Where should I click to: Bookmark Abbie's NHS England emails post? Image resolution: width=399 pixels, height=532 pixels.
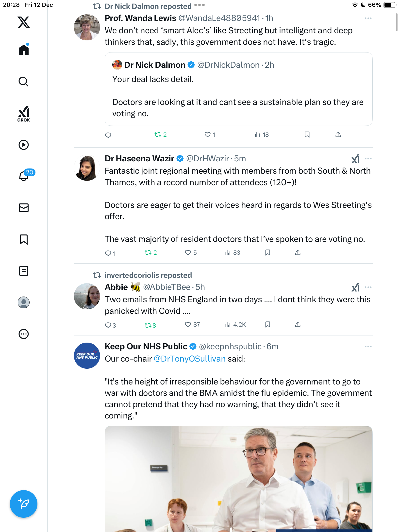(268, 324)
